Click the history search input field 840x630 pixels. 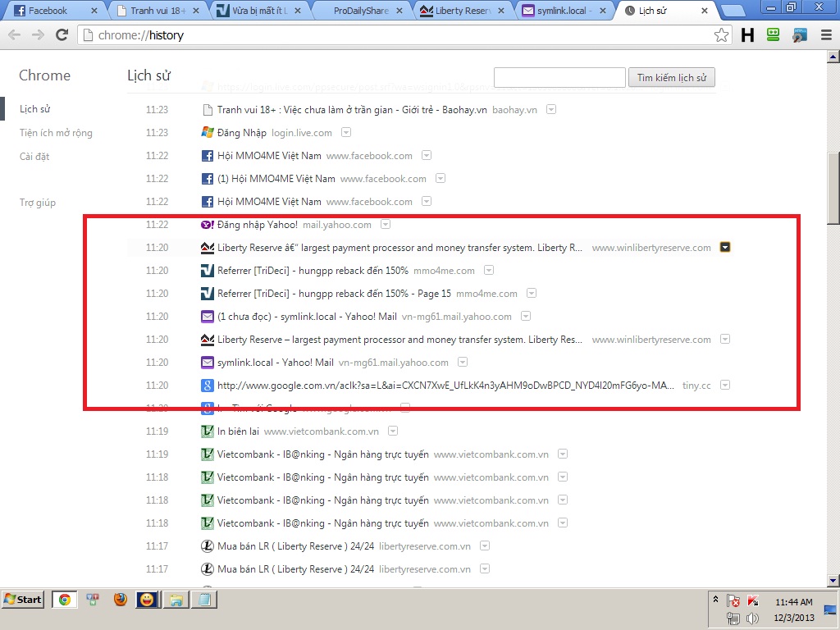tap(559, 78)
